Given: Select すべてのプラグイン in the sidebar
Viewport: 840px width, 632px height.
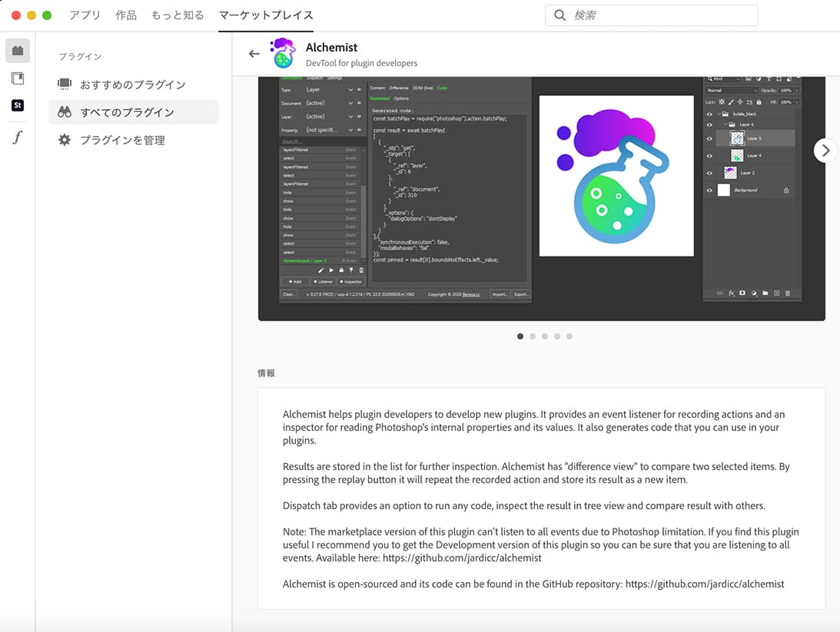Looking at the screenshot, I should coord(127,112).
